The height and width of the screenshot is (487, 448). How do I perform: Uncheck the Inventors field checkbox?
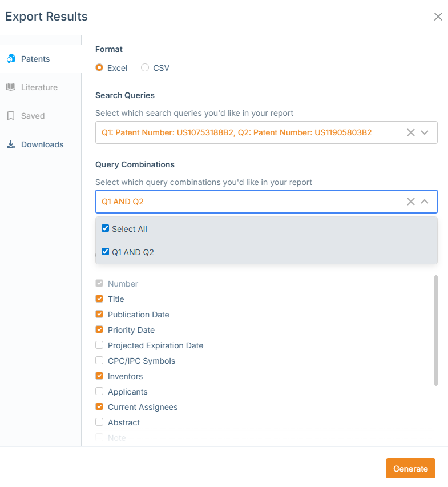tap(99, 376)
